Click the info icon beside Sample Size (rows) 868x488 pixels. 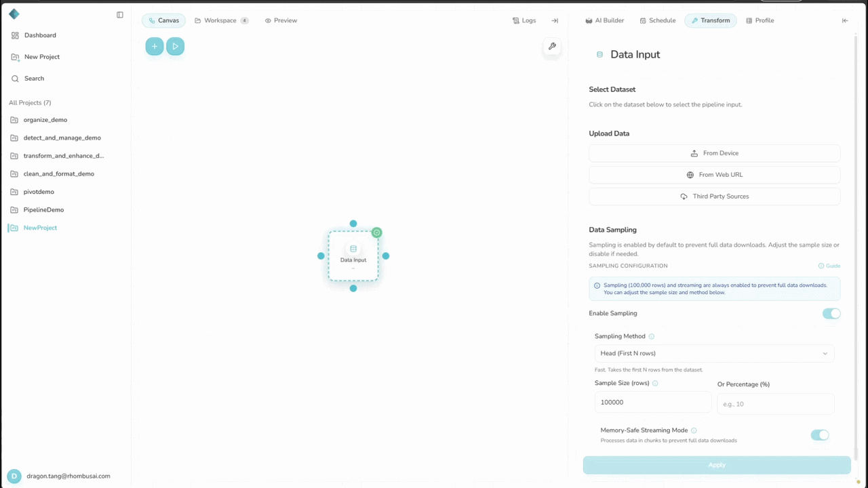coord(655,383)
